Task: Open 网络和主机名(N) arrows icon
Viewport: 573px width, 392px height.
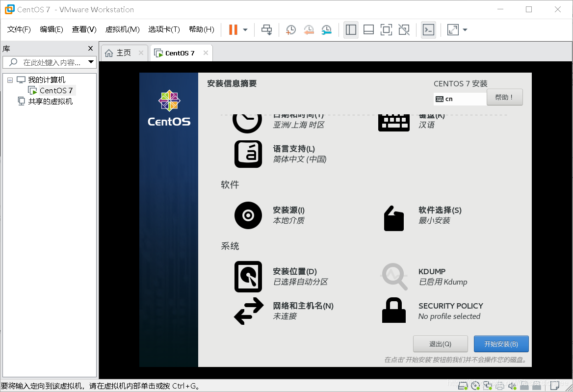Action: (249, 311)
